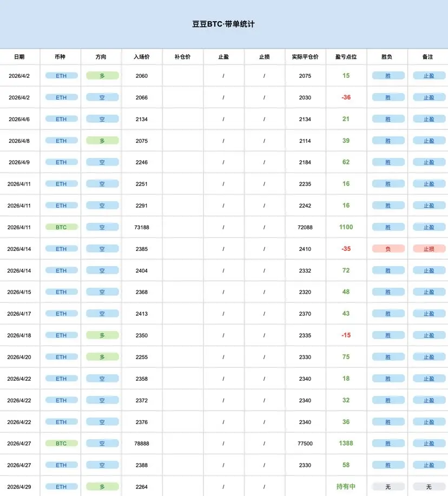Click the date cell 2026/4/6

coord(19,119)
